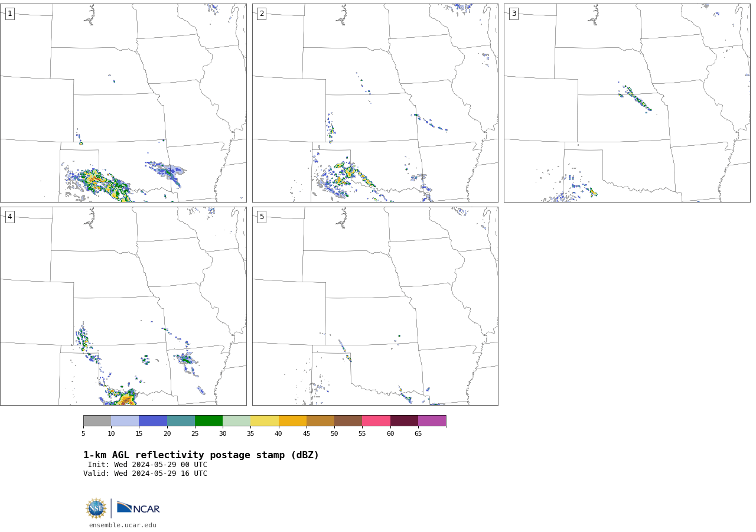756x532 pixels.
Task: Open ensemble member 3 reflectivity map
Action: (627, 103)
